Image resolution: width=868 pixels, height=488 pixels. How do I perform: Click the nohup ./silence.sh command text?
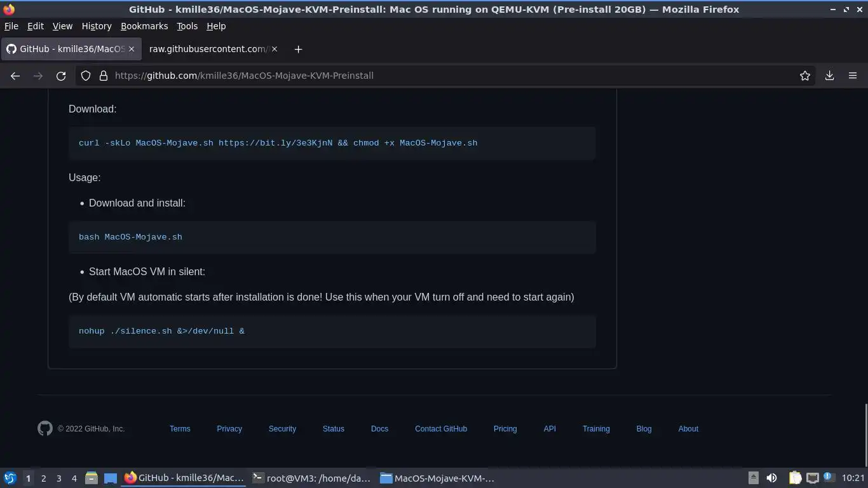161,331
